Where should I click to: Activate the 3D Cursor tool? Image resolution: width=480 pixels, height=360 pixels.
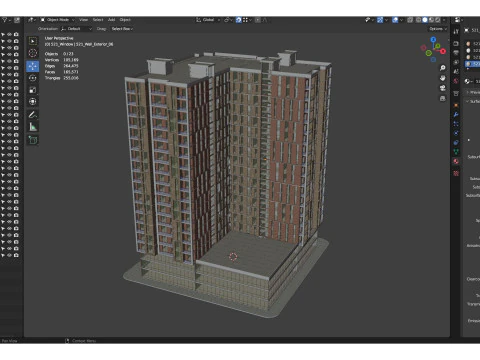pyautogui.click(x=33, y=53)
